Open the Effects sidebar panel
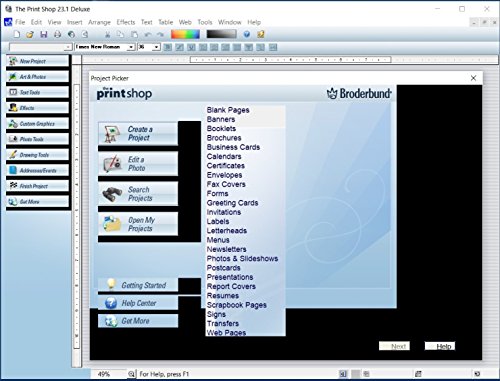 tap(38, 108)
